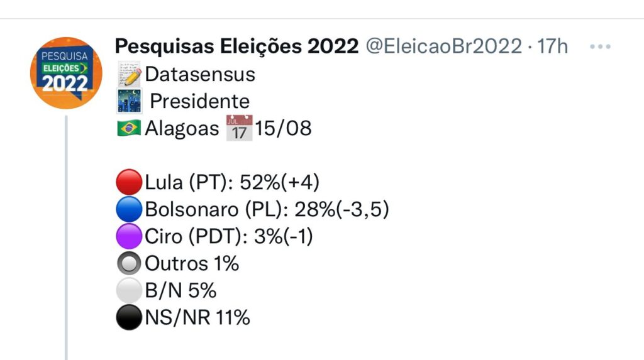Click the night cityscape emoji beside Presidente
644x360 pixels.
coord(129,101)
